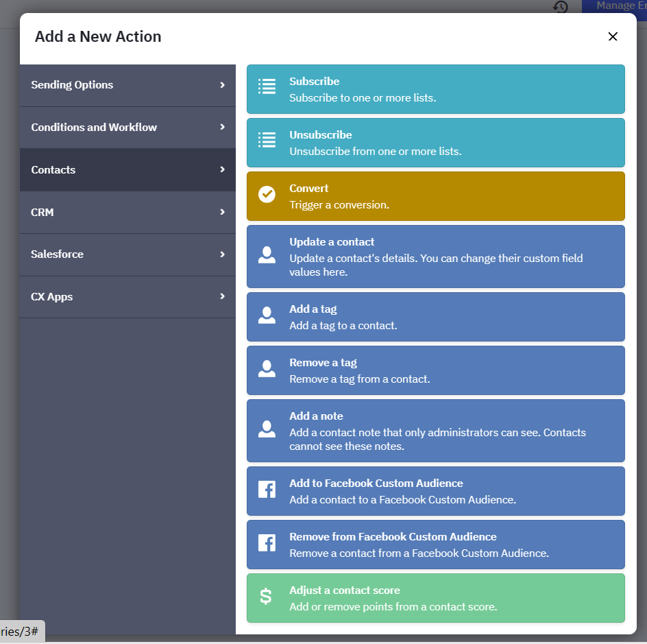This screenshot has height=644, width=647.
Task: Expand the Contacts category chevron
Action: point(222,169)
